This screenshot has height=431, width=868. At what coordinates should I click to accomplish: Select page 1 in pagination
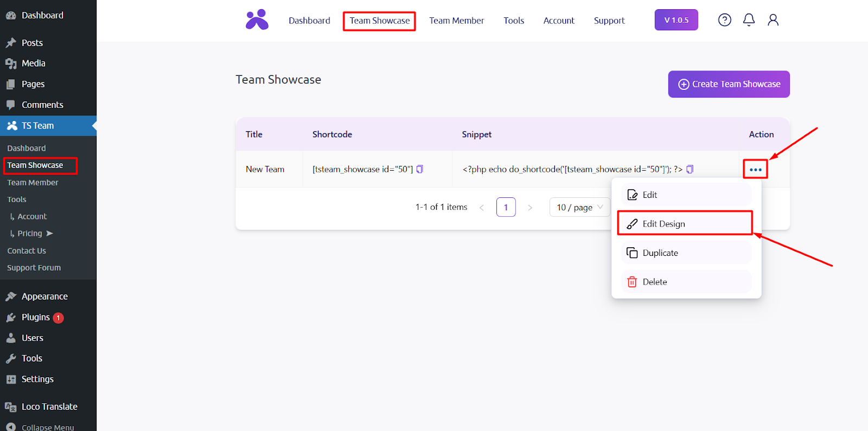pyautogui.click(x=506, y=207)
